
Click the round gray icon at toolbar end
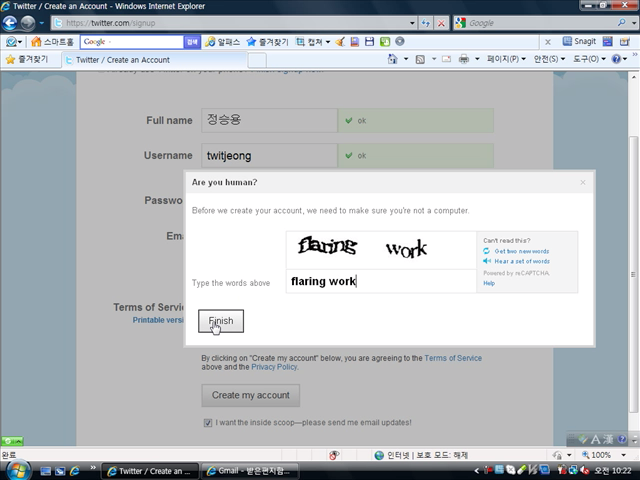pos(400,41)
